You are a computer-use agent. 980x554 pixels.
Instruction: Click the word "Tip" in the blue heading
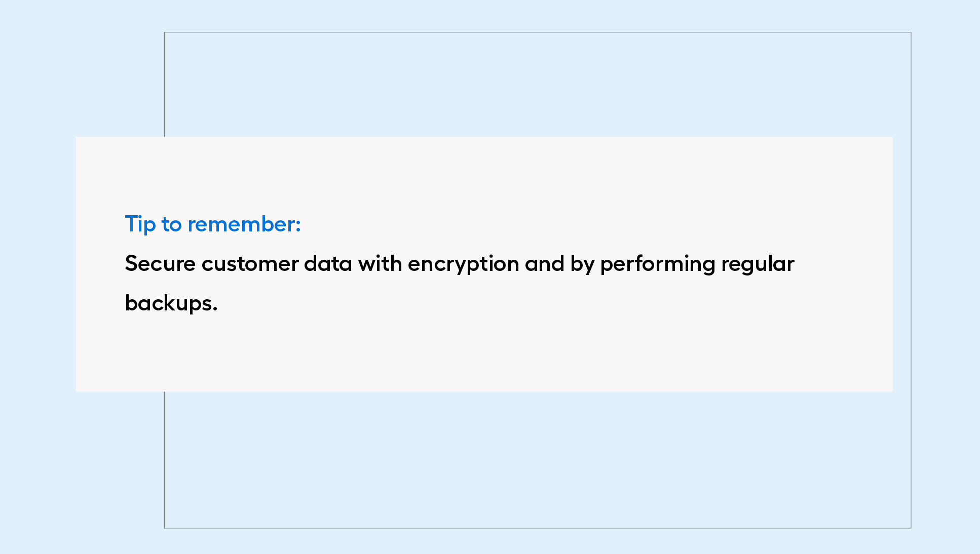140,225
